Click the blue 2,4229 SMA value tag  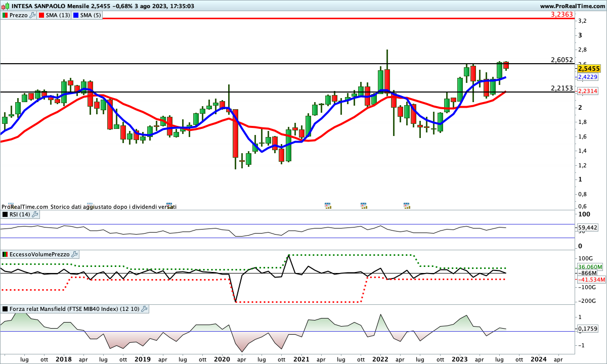point(588,77)
